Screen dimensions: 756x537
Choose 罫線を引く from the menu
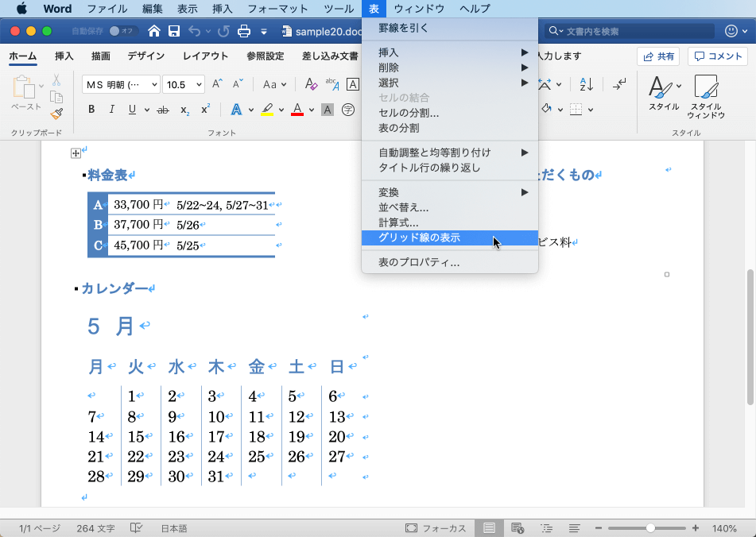tap(449, 28)
